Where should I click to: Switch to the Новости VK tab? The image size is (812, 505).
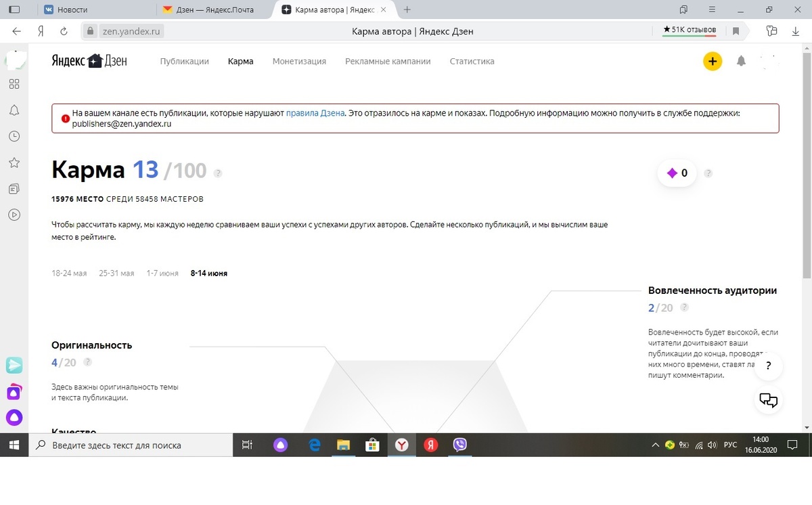(98, 9)
